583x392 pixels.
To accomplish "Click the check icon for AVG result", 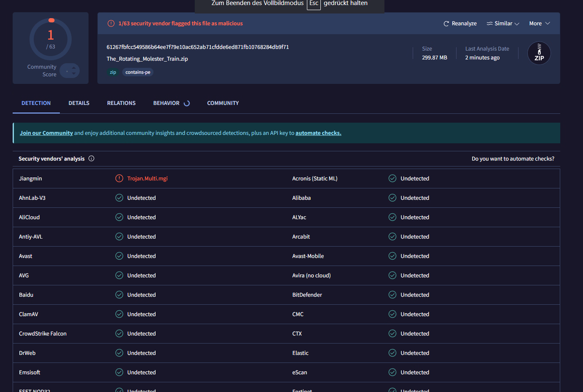I will tap(119, 275).
